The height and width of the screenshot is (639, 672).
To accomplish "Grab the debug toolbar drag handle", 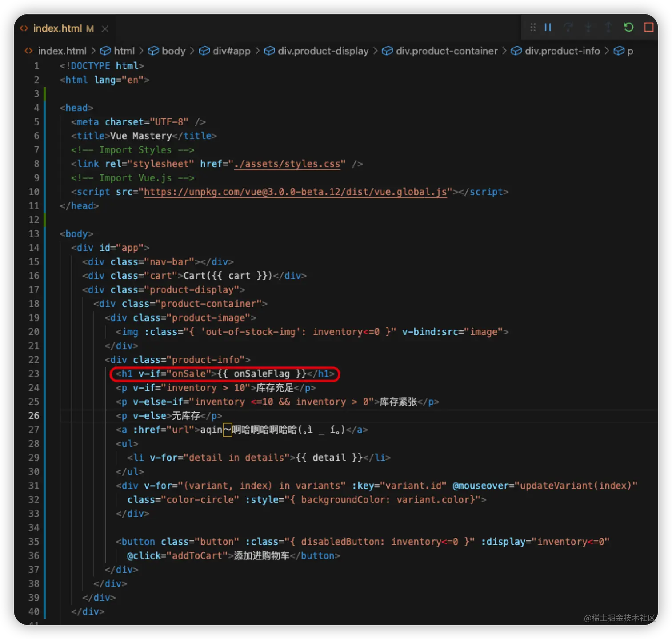I will point(532,28).
